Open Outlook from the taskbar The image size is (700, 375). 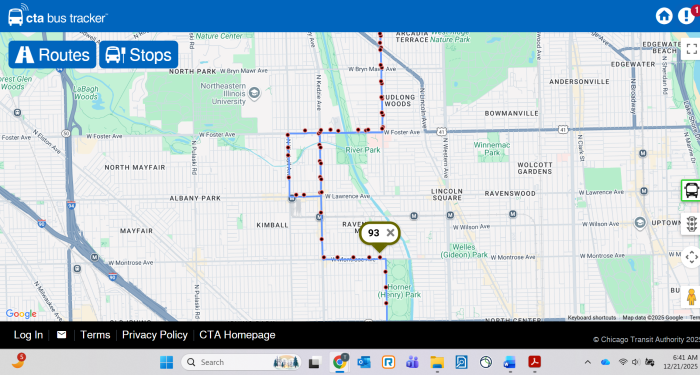tap(364, 362)
